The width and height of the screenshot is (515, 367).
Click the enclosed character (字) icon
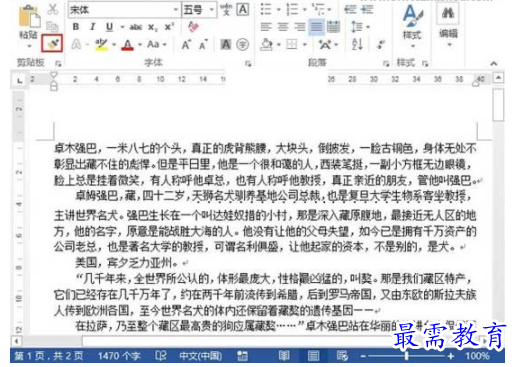click(x=243, y=44)
